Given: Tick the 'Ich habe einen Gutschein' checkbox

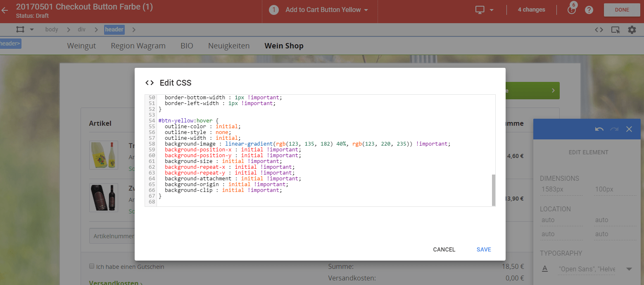Looking at the screenshot, I should (92, 266).
